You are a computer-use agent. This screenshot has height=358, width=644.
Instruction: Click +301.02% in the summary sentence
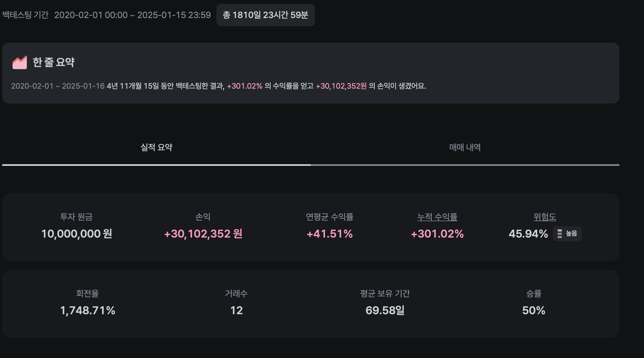245,86
